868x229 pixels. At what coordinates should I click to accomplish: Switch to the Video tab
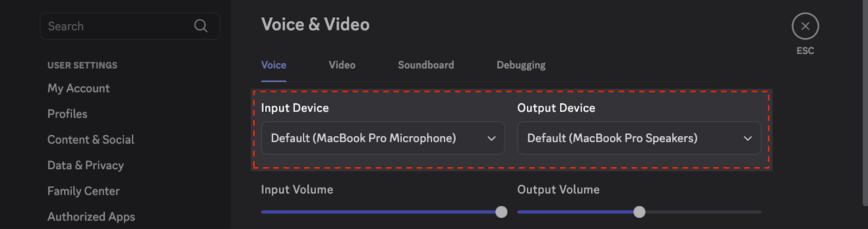point(342,65)
